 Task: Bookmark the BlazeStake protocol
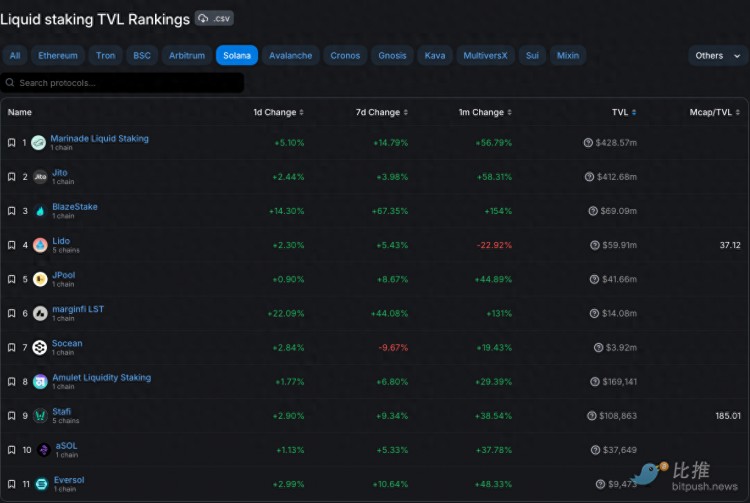coord(11,211)
